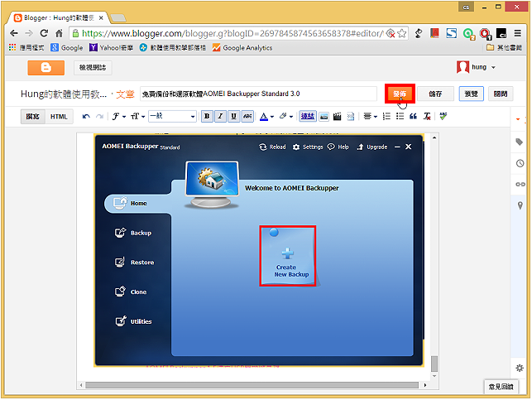This screenshot has height=400, width=532.
Task: Open the text alignment dropdown
Action: 370,117
